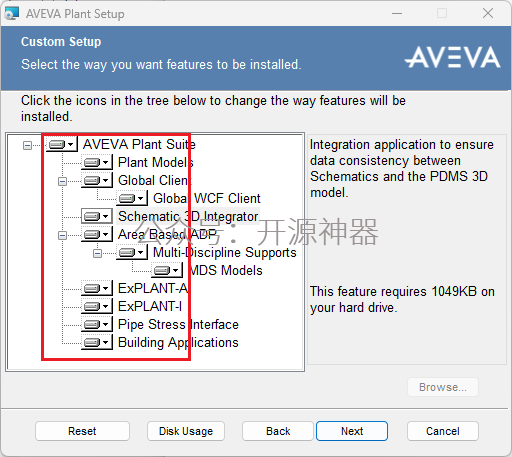Open the Pipe Stress Interface install dropdown icon
Viewport: 512px width, 457px height.
click(97, 324)
